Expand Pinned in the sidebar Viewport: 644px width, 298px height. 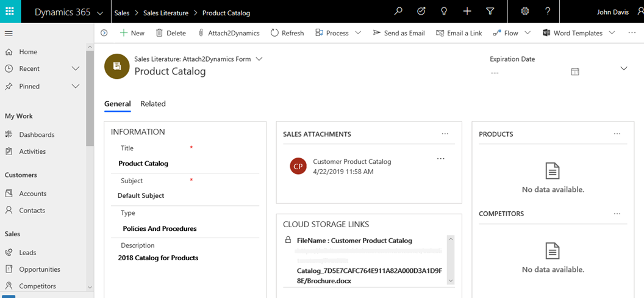(76, 86)
